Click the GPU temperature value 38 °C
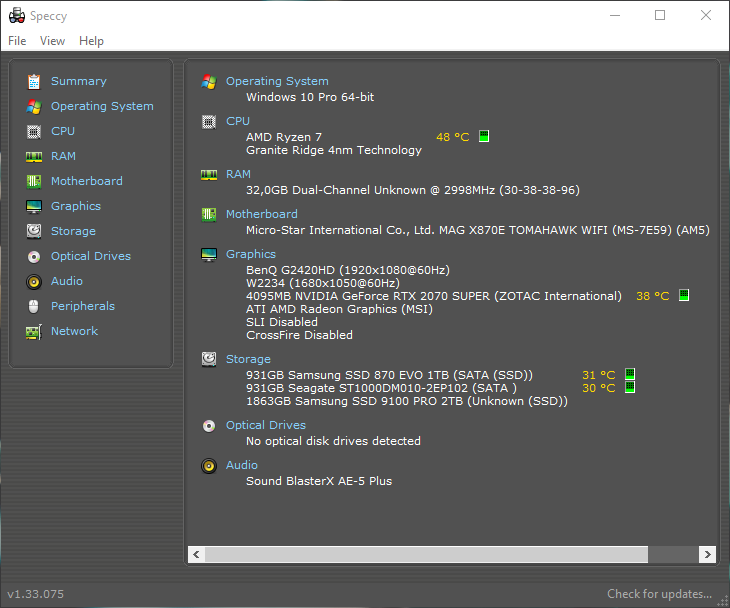The image size is (730, 608). tap(652, 296)
